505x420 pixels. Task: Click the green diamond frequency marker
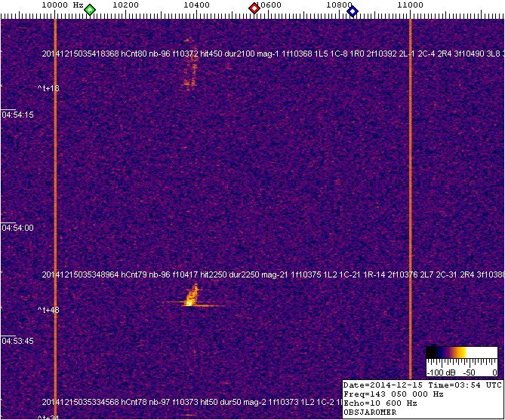[x=90, y=10]
